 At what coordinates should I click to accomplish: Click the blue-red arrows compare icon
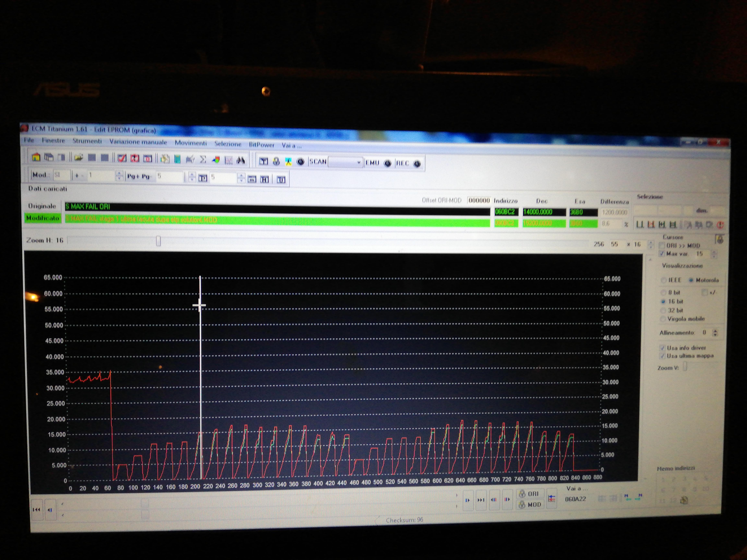551,498
